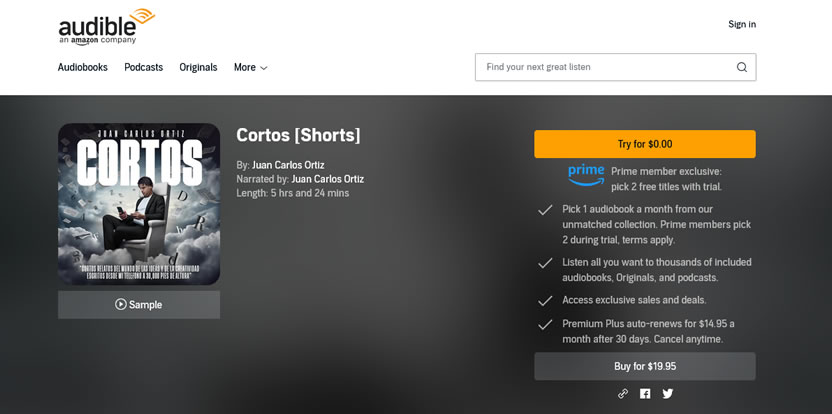
Task: Play the Sample audio
Action: pos(138,305)
